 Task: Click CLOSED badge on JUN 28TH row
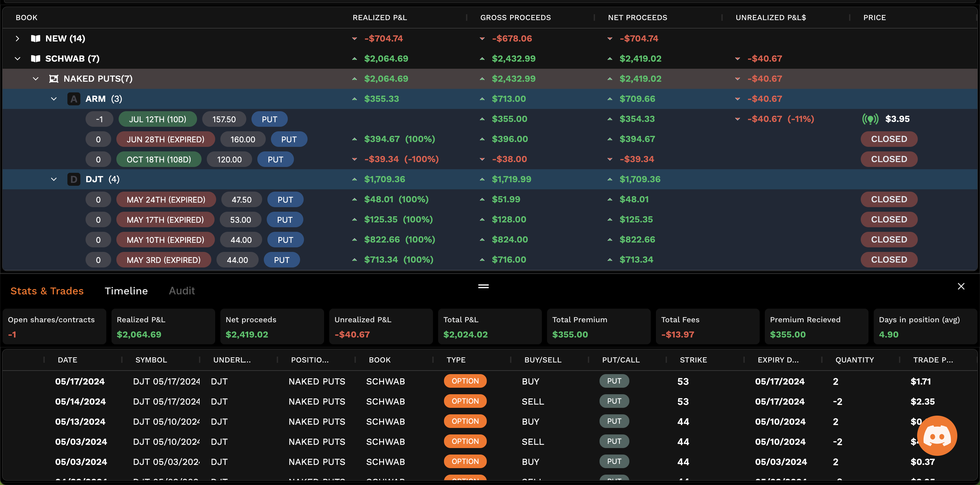point(889,139)
